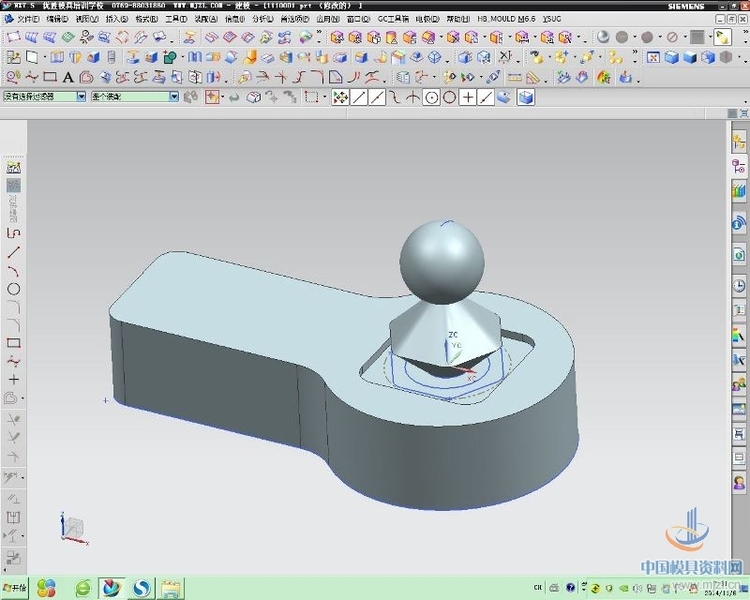Open dropdown arrow beside the selection rectangle icon
The image size is (750, 600).
pyautogui.click(x=325, y=97)
